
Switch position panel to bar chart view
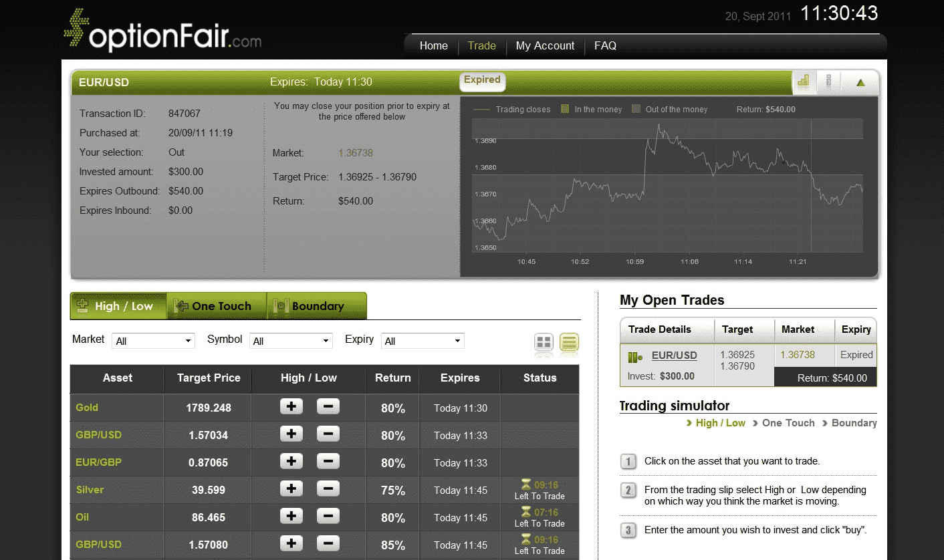(x=803, y=82)
